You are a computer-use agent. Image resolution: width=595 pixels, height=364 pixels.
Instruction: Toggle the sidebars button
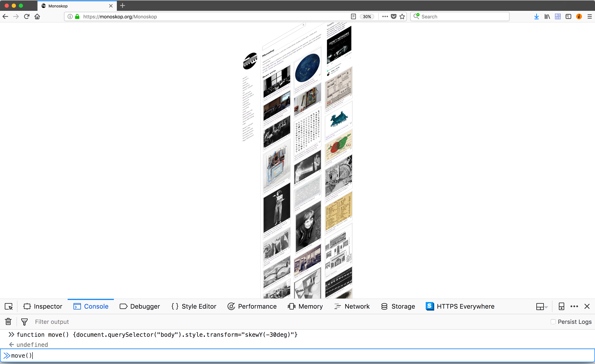tap(568, 16)
